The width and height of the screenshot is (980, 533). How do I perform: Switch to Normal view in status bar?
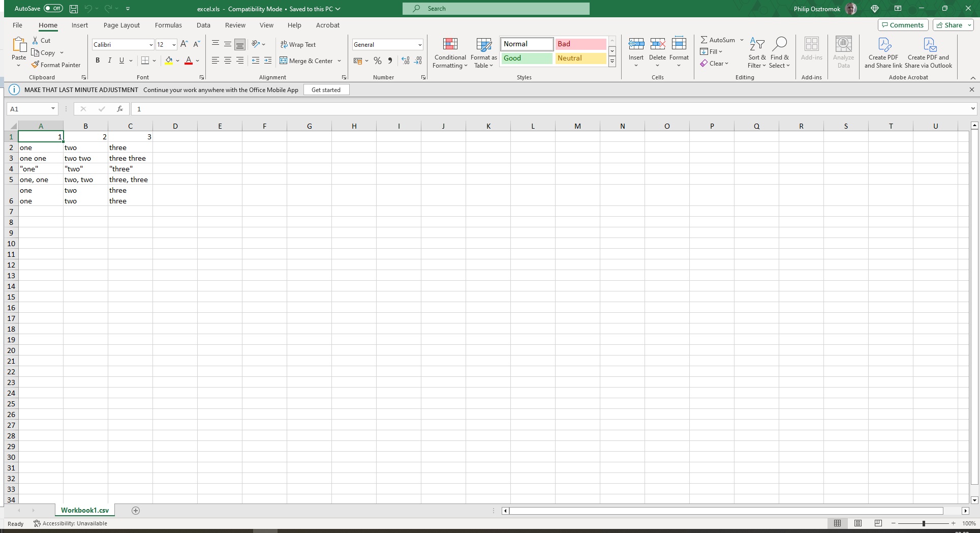[838, 523]
